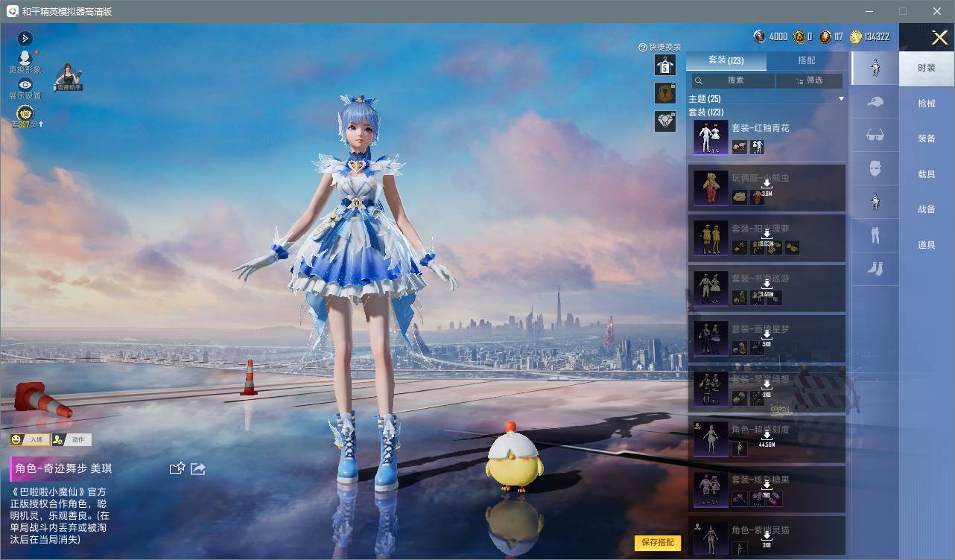Click the currency icon showing 117
The height and width of the screenshot is (560, 955).
825,36
